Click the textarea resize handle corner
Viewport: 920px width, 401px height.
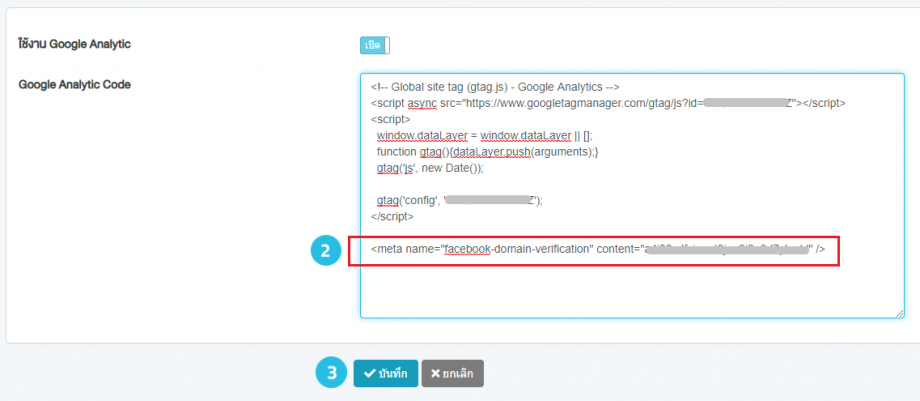899,314
